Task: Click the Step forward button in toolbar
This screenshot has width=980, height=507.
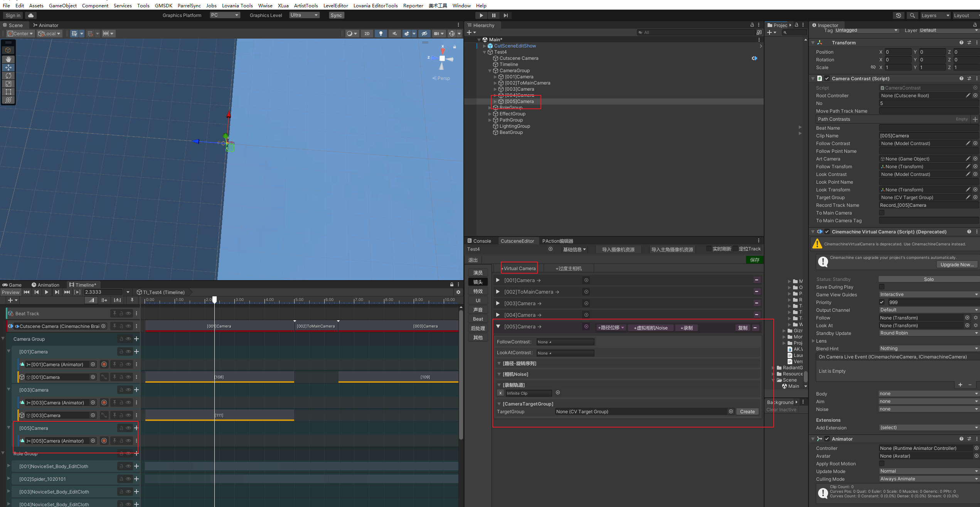Action: [x=506, y=15]
